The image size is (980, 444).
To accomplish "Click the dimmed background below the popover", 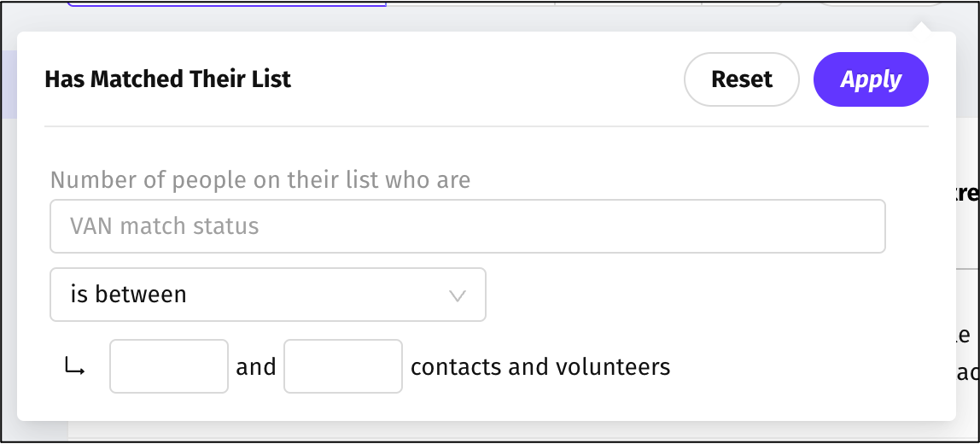I will [x=512, y=432].
